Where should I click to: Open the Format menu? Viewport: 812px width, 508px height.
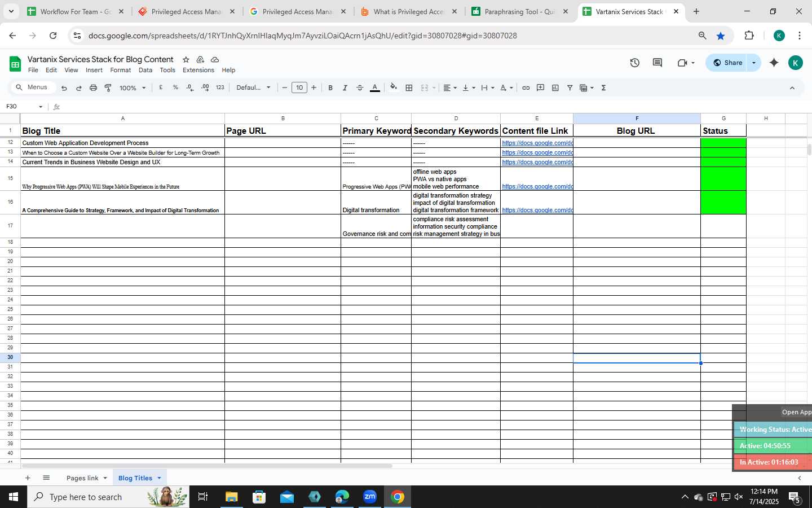[121, 71]
